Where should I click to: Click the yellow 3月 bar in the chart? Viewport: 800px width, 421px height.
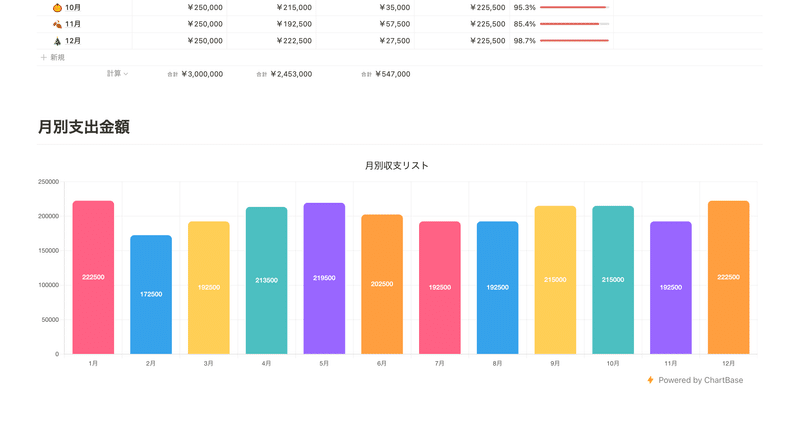209,287
